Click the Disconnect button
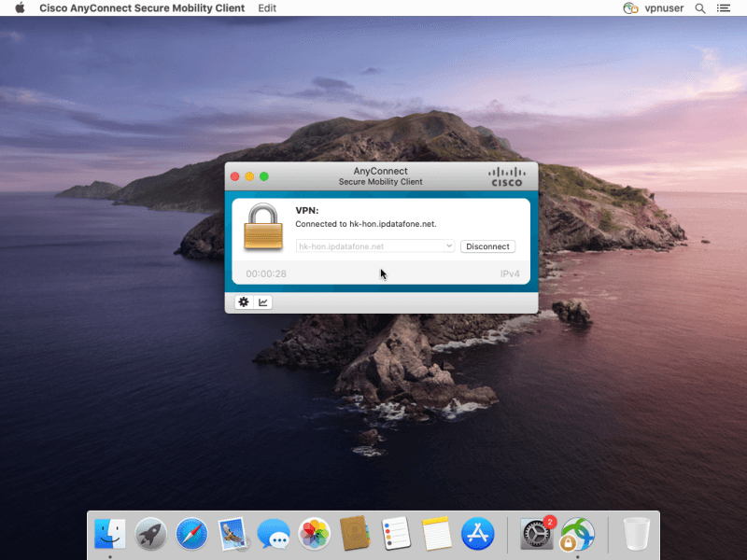The width and height of the screenshot is (747, 560). (487, 246)
